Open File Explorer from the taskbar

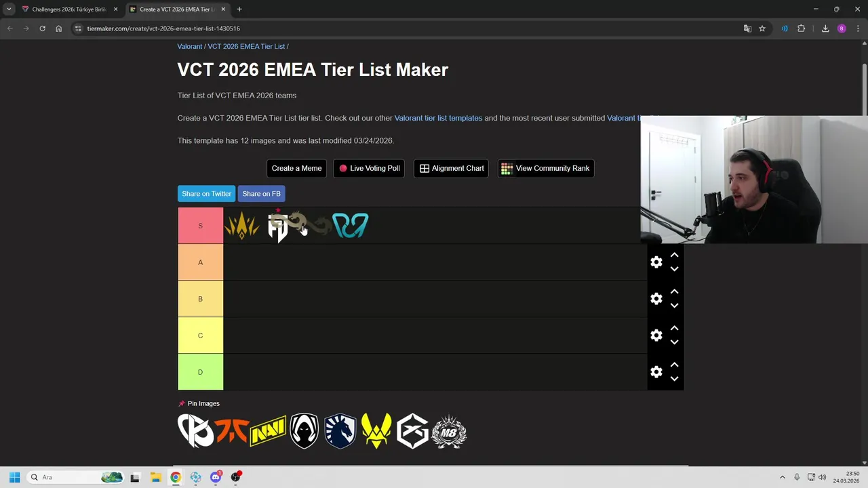[155, 477]
